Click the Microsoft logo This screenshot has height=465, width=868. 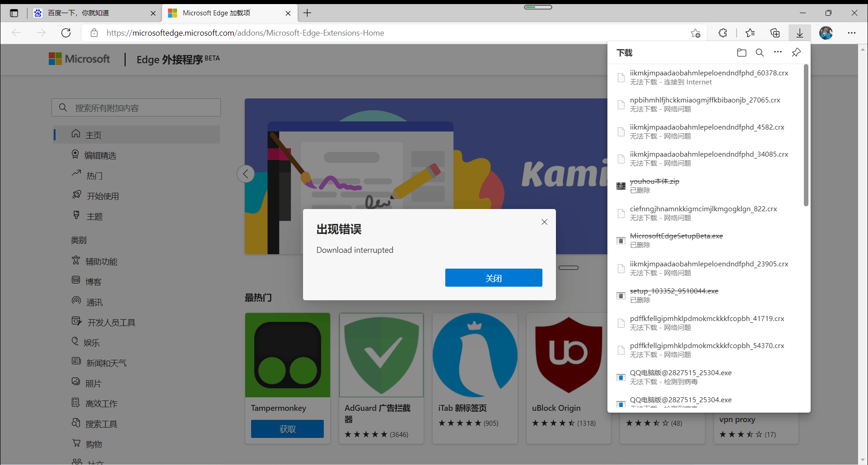coord(79,59)
